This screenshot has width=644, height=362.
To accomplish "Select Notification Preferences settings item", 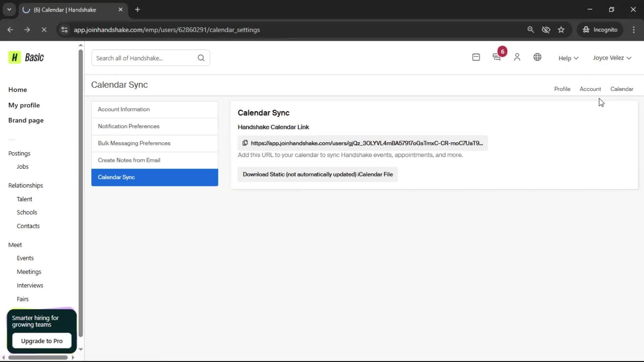I will click(155, 126).
